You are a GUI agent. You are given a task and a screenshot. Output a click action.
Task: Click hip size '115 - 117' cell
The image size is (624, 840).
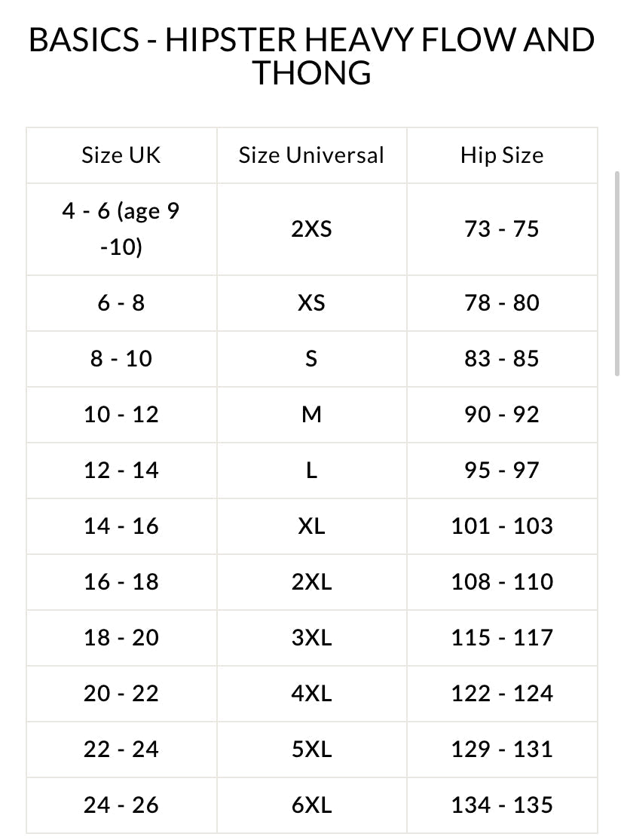pos(502,637)
